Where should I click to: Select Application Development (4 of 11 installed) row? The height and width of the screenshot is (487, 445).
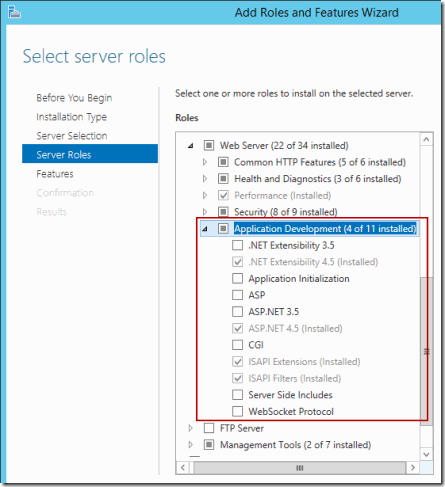[x=309, y=229]
